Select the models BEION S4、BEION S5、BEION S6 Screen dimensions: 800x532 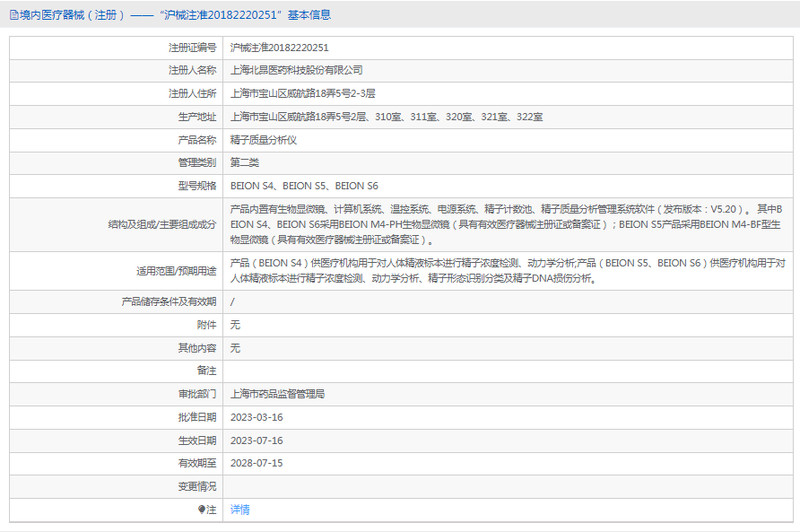pyautogui.click(x=304, y=186)
